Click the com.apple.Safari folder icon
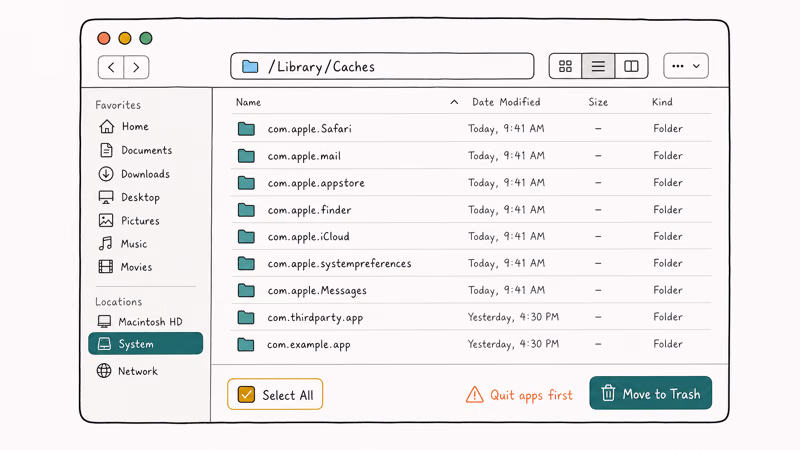Image resolution: width=800 pixels, height=450 pixels. tap(246, 129)
